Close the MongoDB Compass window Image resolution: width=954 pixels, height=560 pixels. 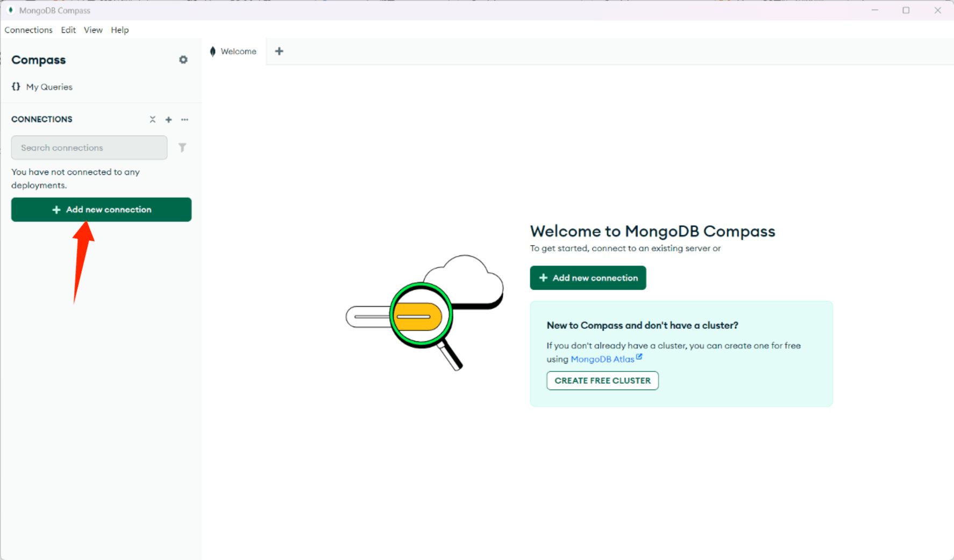[937, 10]
